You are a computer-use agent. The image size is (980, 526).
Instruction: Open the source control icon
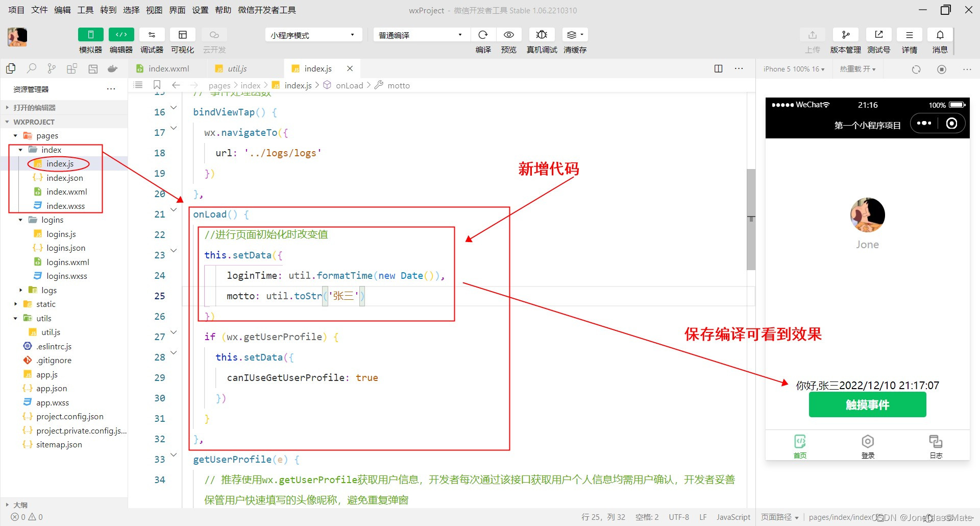[52, 68]
